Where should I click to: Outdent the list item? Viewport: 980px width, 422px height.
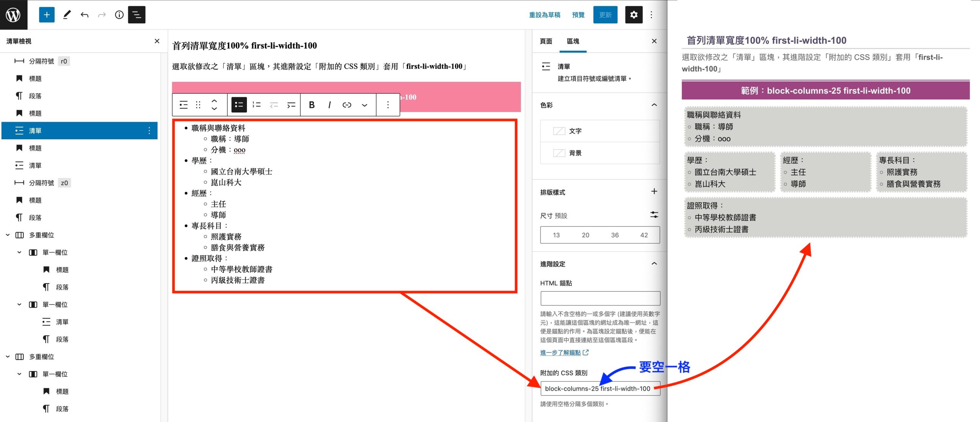[x=274, y=105]
